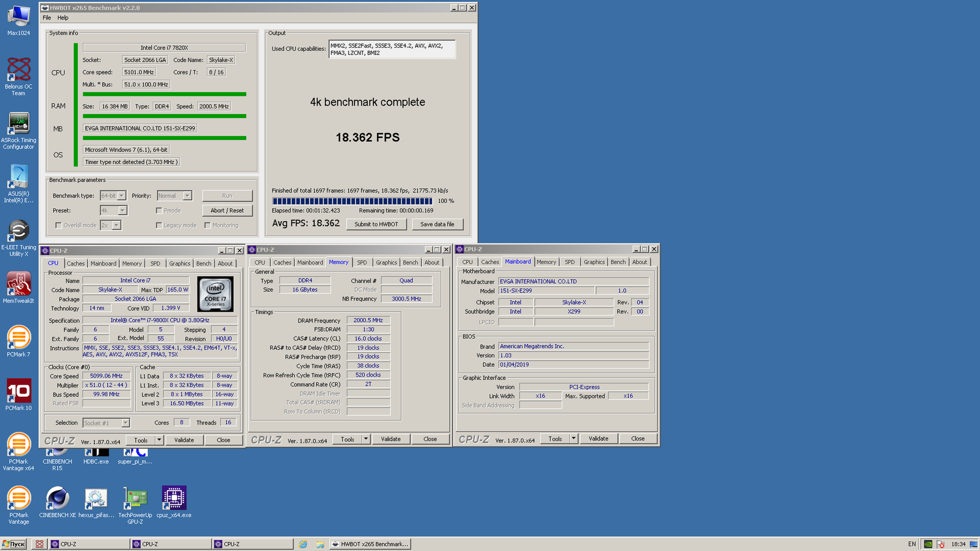Launch ASRock Timing Configurator icon
This screenshot has height=551, width=980.
click(x=19, y=131)
